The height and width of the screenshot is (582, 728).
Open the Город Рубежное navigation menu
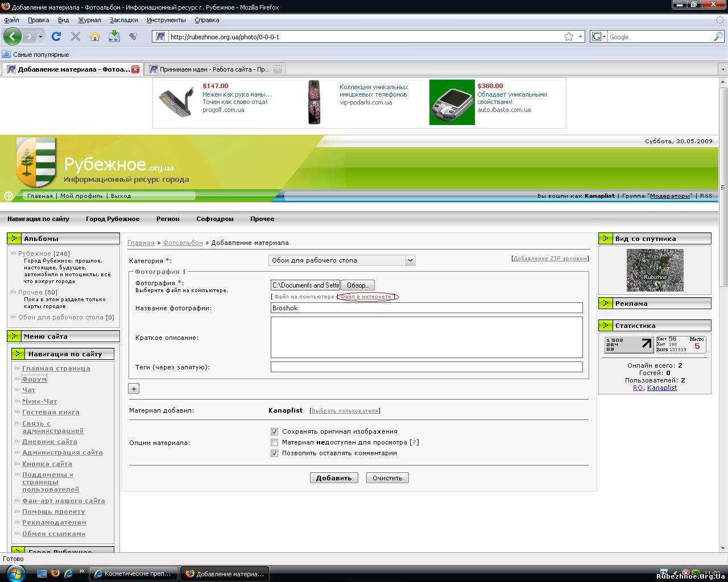tap(113, 219)
